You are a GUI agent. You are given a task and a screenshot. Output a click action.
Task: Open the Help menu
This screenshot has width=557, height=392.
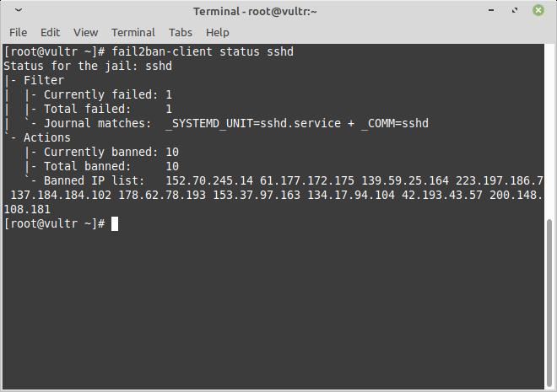[218, 33]
